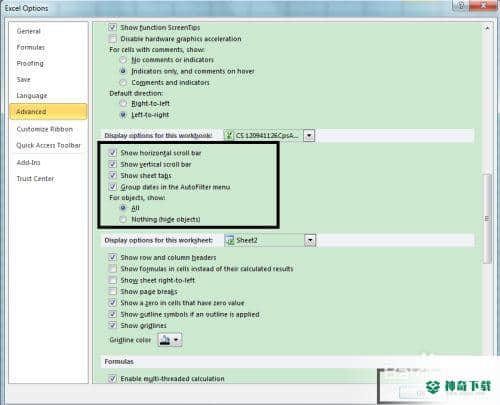The height and width of the screenshot is (405, 500).
Task: Click the workbook Excel file icon in dropdown
Action: tap(229, 135)
